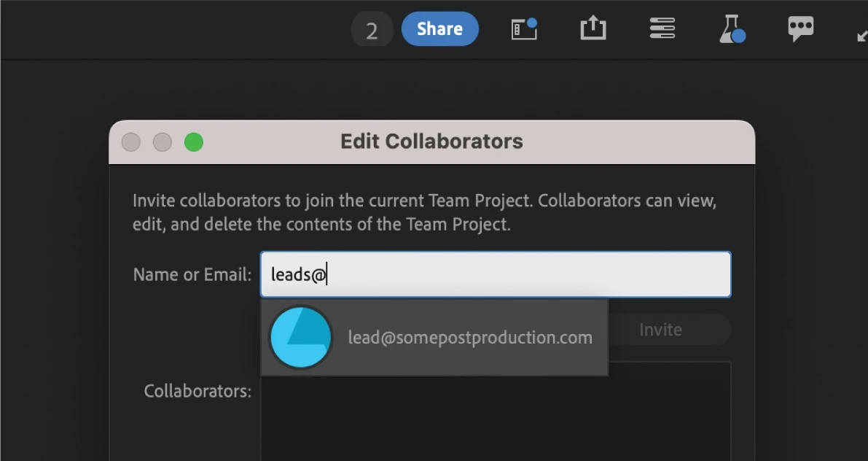Image resolution: width=868 pixels, height=461 pixels.
Task: Click the speech bubble feedback icon
Action: pos(800,29)
